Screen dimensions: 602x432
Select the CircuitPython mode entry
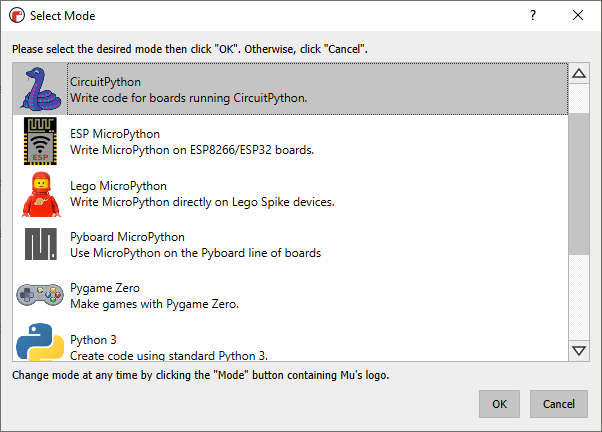click(x=188, y=90)
